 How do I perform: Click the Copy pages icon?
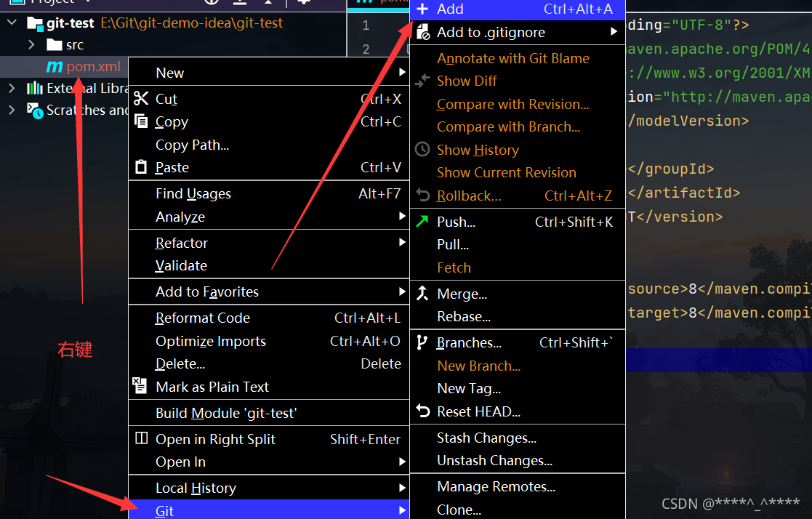(x=141, y=121)
